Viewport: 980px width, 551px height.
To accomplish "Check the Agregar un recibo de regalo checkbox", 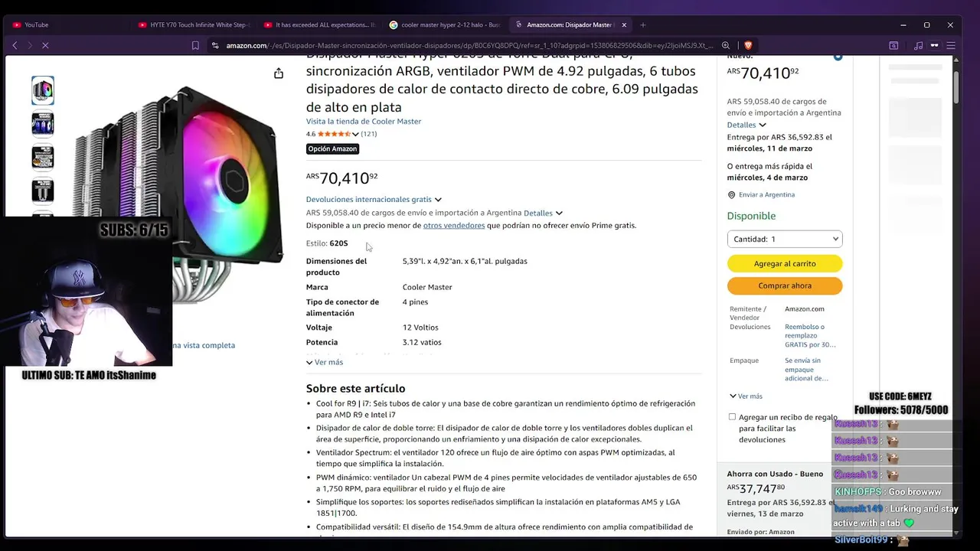I will pos(732,417).
